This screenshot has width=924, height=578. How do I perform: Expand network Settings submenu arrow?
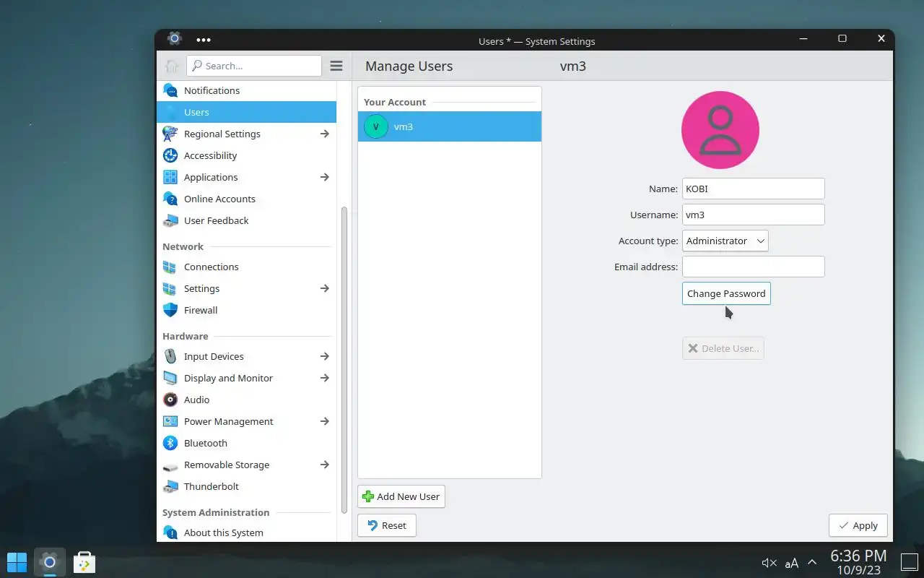325,288
